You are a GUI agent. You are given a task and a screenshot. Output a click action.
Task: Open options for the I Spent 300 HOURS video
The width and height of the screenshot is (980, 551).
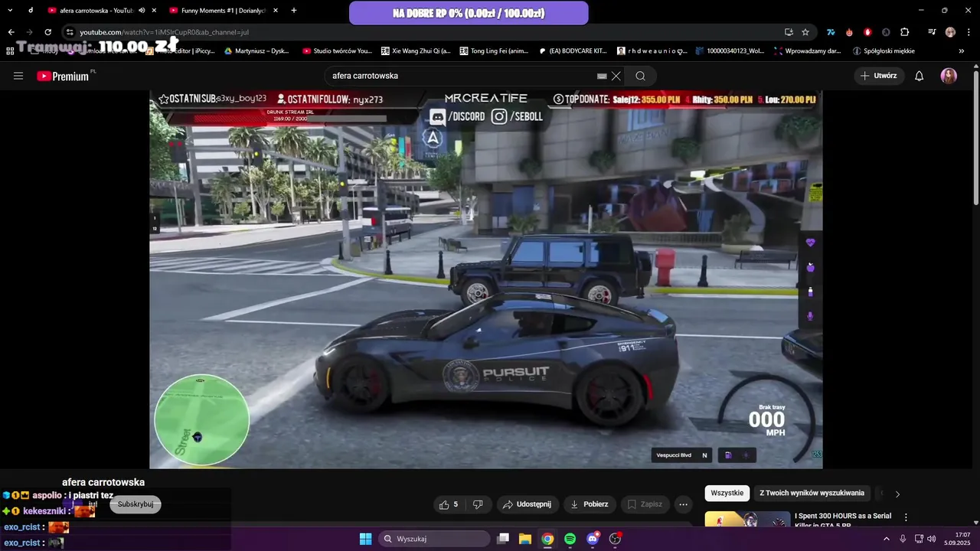tap(906, 517)
